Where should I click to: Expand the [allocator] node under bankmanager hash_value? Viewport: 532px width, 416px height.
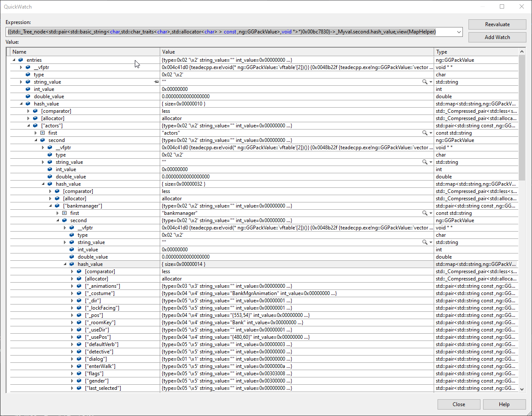pos(72,279)
